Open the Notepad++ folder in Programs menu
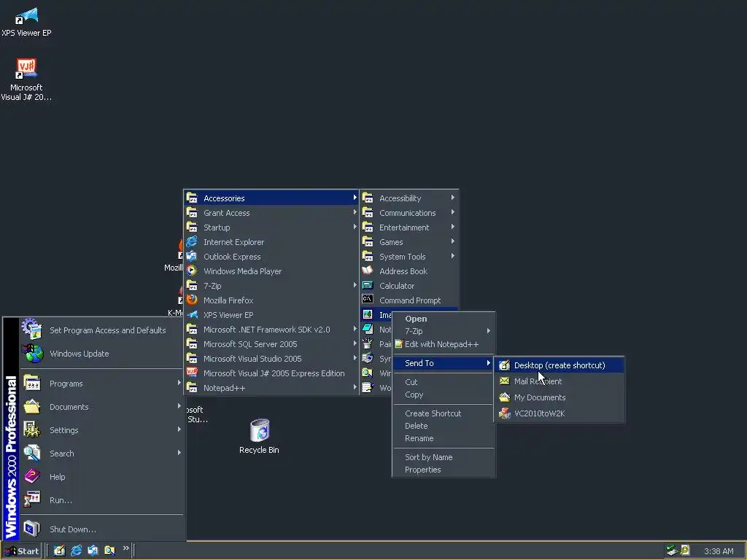The height and width of the screenshot is (560, 747). pyautogui.click(x=271, y=388)
